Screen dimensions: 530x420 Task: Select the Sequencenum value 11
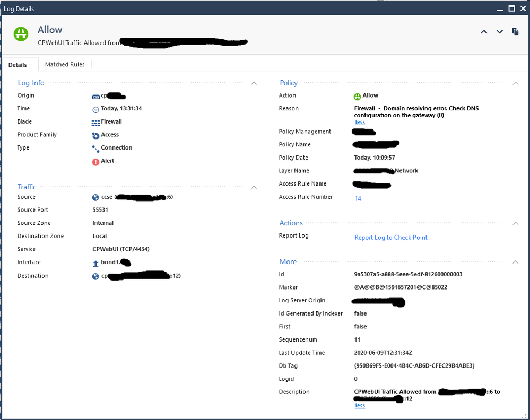(357, 339)
